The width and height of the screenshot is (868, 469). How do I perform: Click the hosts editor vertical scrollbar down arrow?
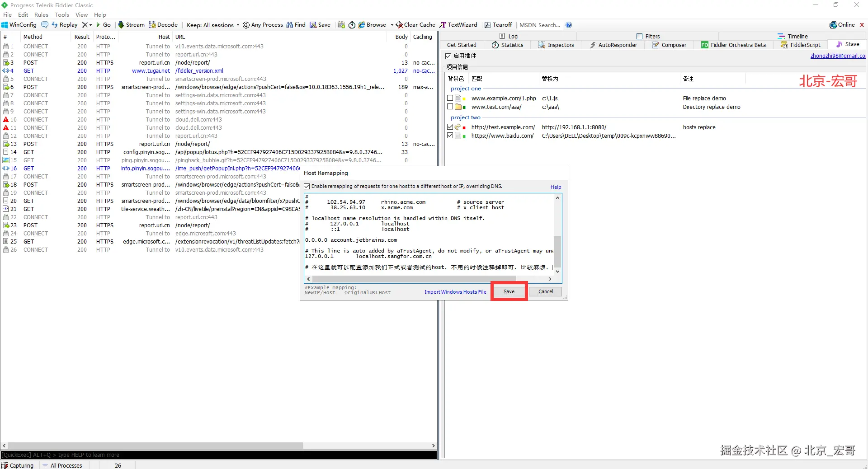point(557,272)
